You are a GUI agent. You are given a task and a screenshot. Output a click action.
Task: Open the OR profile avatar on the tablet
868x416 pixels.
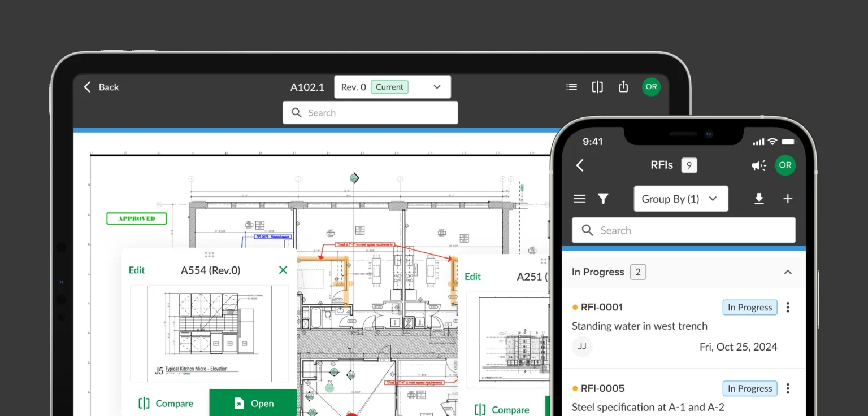coord(651,87)
